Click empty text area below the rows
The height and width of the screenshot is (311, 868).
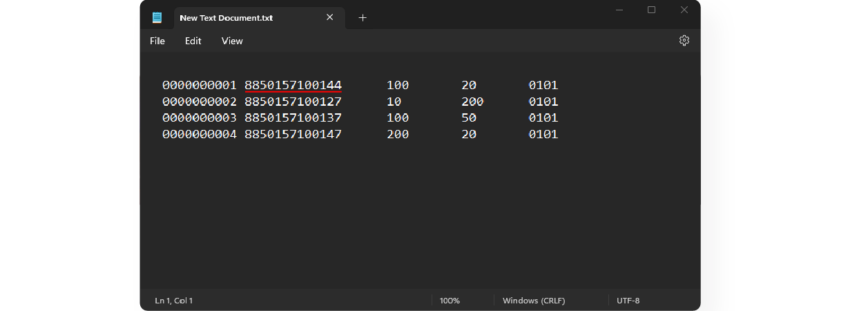coord(420,214)
